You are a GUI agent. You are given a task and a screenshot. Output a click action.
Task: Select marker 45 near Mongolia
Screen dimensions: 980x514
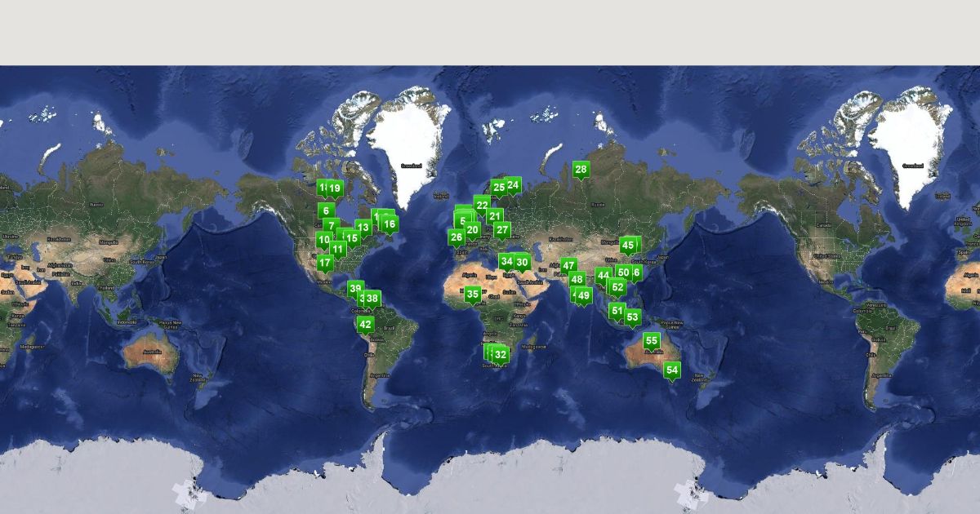click(628, 246)
